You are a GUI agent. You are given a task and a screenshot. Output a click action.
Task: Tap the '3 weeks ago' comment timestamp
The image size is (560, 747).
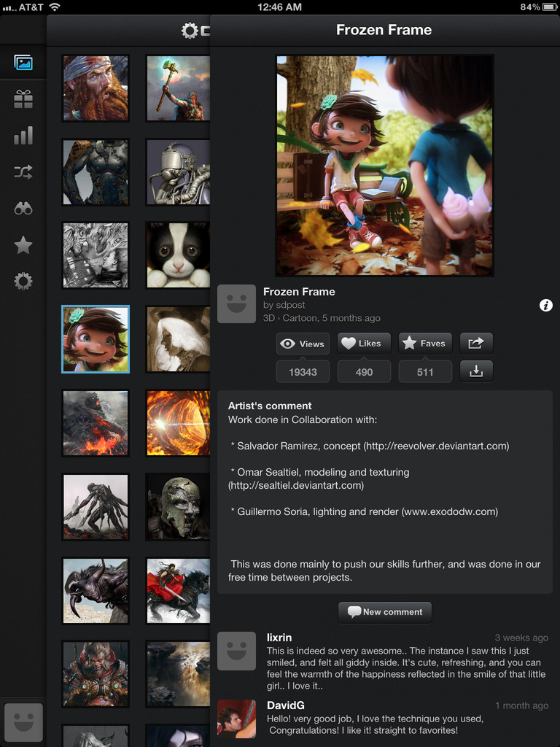coord(521,638)
